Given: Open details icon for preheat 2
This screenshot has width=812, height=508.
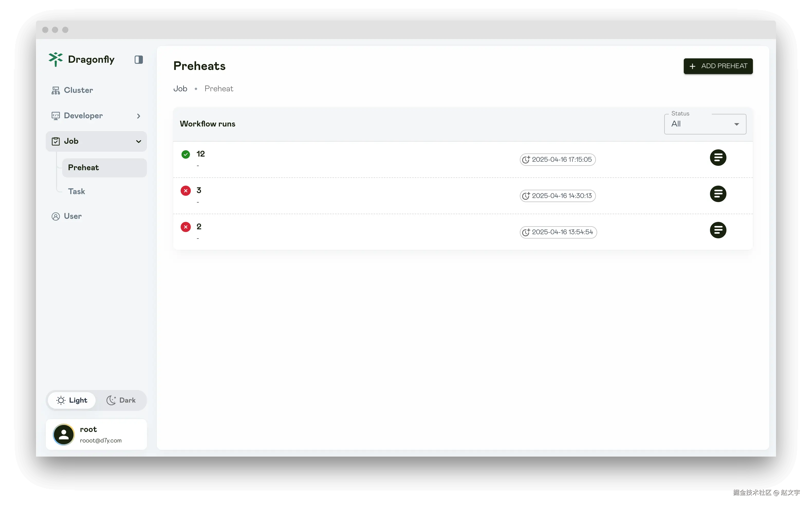Looking at the screenshot, I should (x=718, y=230).
